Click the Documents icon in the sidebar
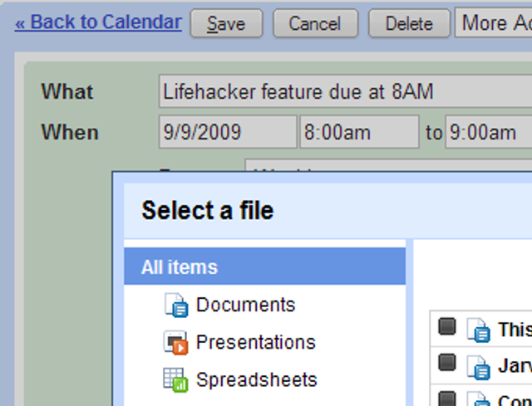 coord(176,306)
